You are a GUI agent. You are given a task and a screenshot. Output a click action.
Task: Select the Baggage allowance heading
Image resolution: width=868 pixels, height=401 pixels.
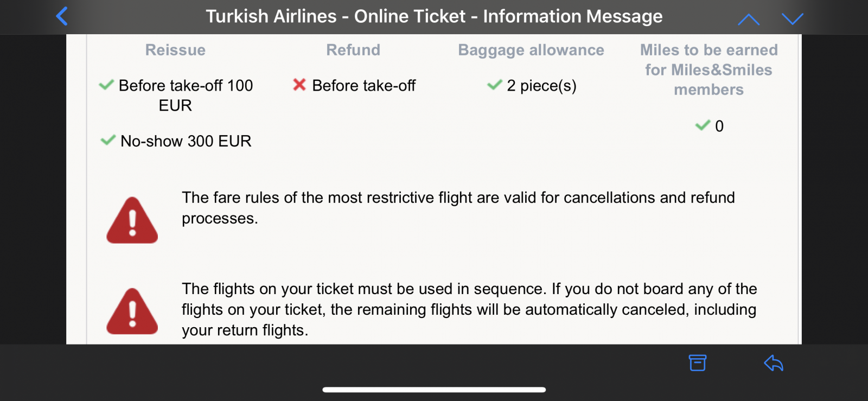pyautogui.click(x=531, y=50)
